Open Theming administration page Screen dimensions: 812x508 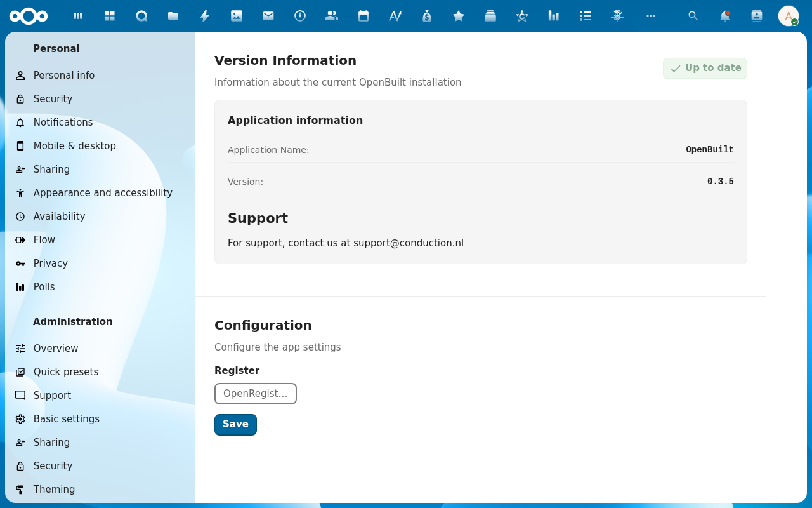(100, 490)
